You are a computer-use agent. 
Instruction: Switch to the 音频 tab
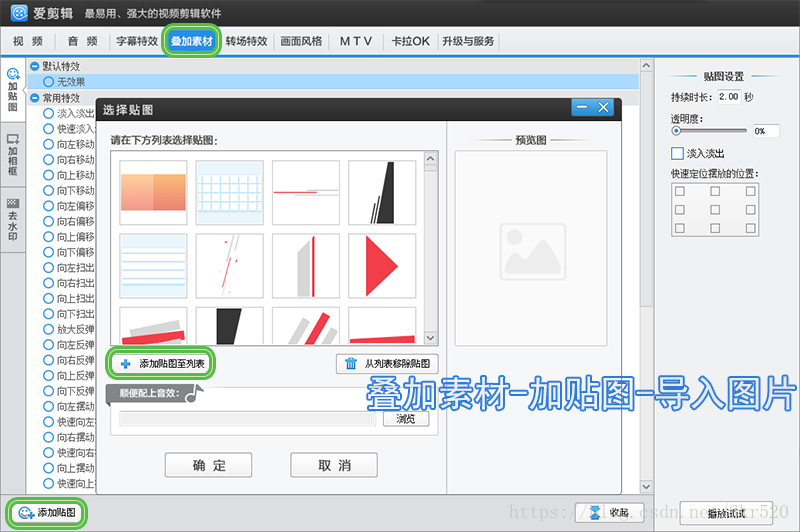(x=83, y=41)
